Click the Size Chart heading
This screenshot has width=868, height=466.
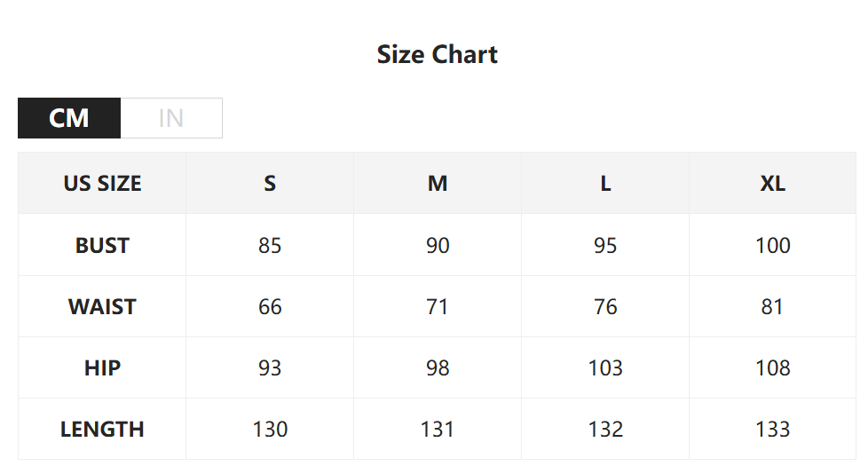(437, 54)
